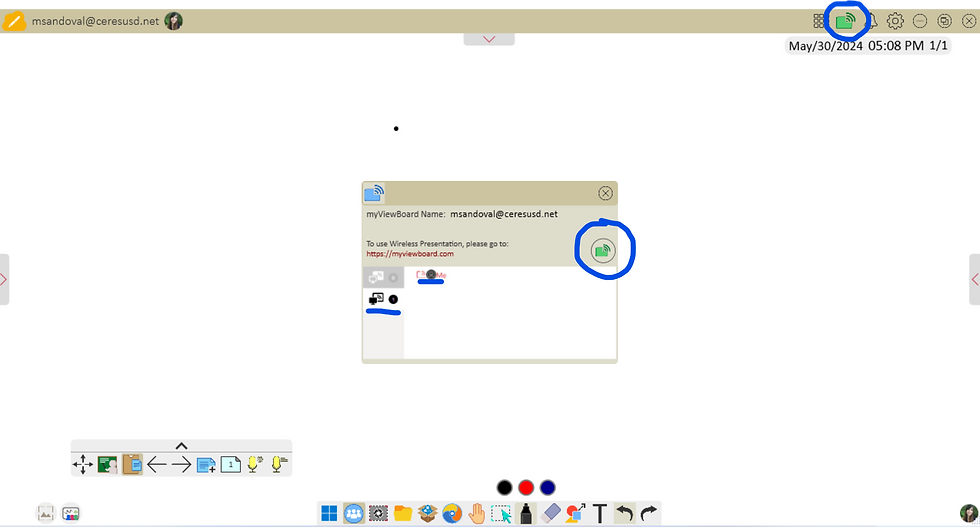
Task: Click the orange pencil myViewBoard logo
Action: [14, 21]
